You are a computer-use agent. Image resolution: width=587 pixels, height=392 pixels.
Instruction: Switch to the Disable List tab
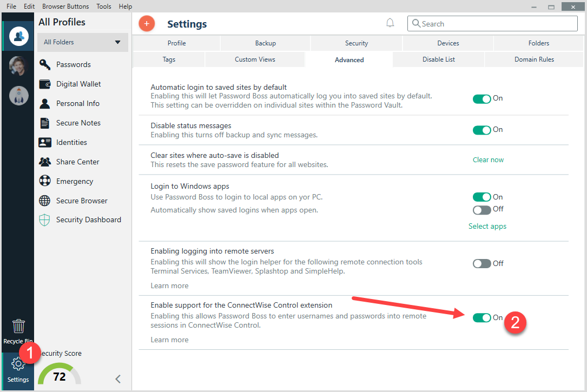[439, 59]
